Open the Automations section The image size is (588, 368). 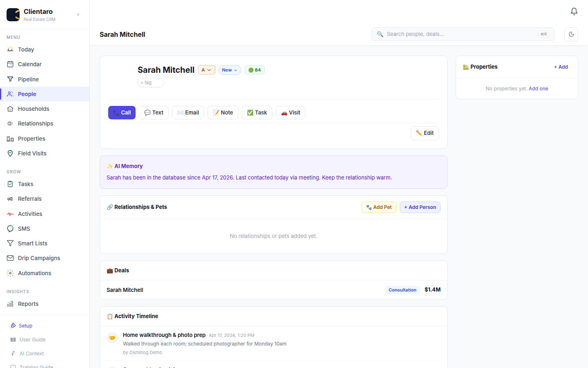[34, 273]
